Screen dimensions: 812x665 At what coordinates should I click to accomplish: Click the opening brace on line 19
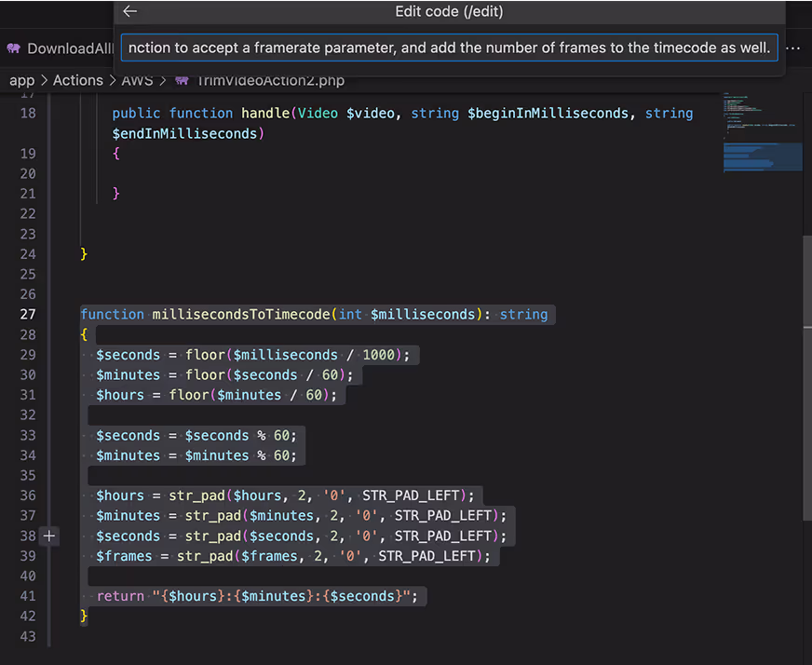[116, 154]
